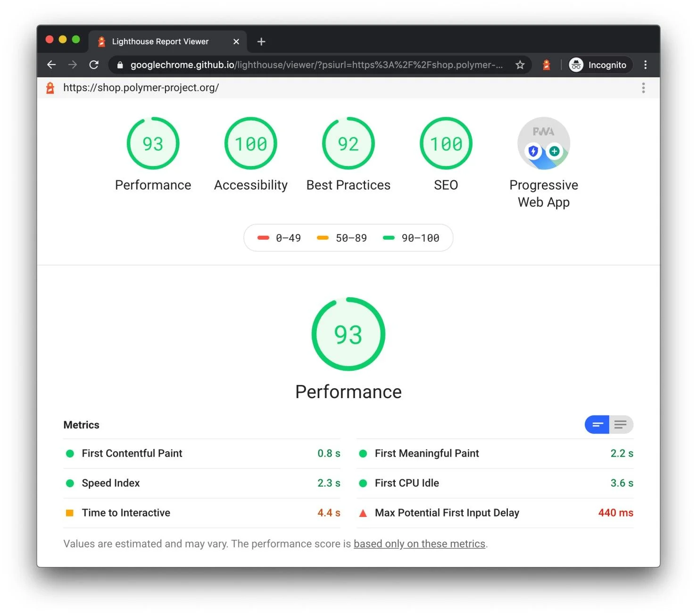This screenshot has width=697, height=616.
Task: Open Chrome three-dot menu
Action: tap(645, 65)
